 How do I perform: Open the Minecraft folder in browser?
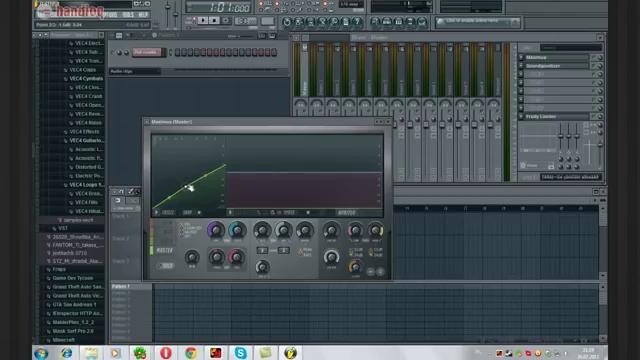64,340
